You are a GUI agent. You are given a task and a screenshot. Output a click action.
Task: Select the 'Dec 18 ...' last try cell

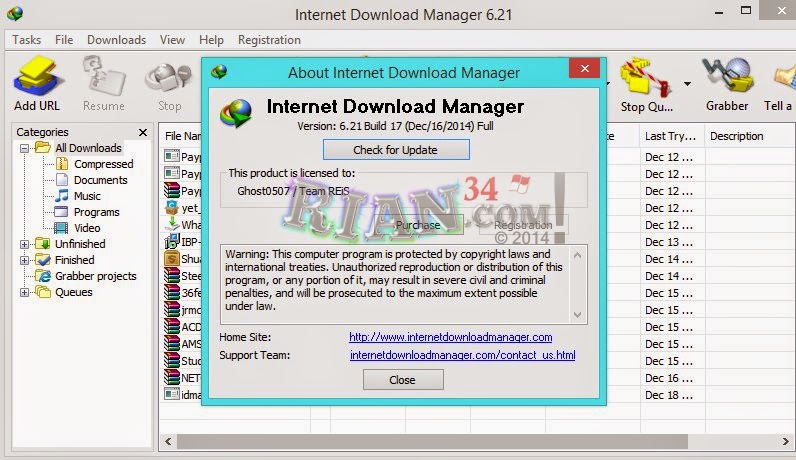click(669, 395)
